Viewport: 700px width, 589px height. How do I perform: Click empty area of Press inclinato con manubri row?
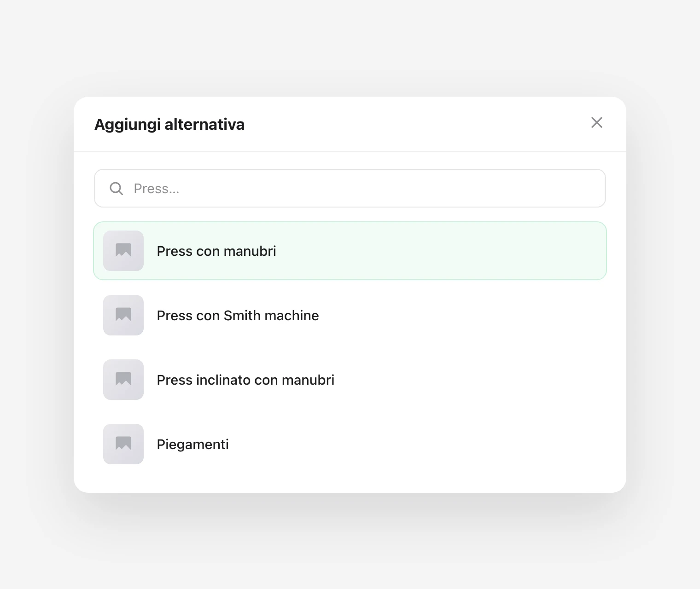pos(470,380)
